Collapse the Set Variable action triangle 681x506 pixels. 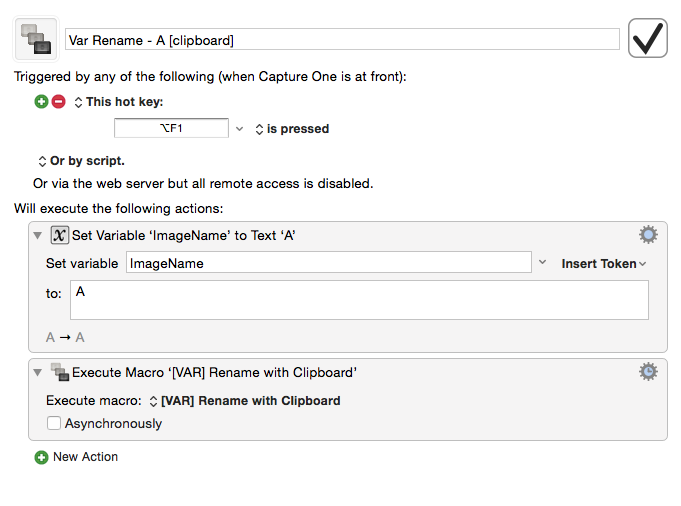pyautogui.click(x=38, y=235)
